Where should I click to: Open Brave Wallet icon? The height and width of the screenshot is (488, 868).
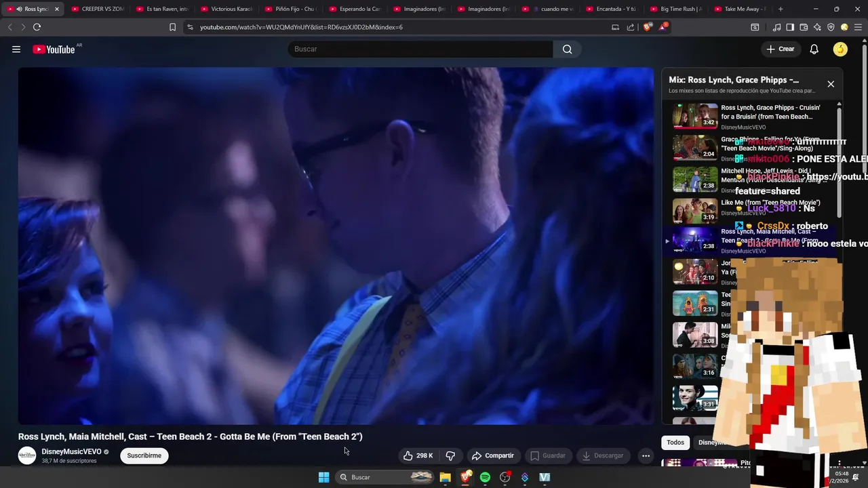(804, 27)
